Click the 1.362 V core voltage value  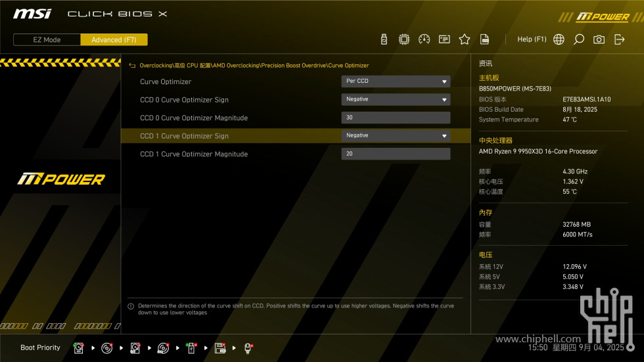pos(573,181)
